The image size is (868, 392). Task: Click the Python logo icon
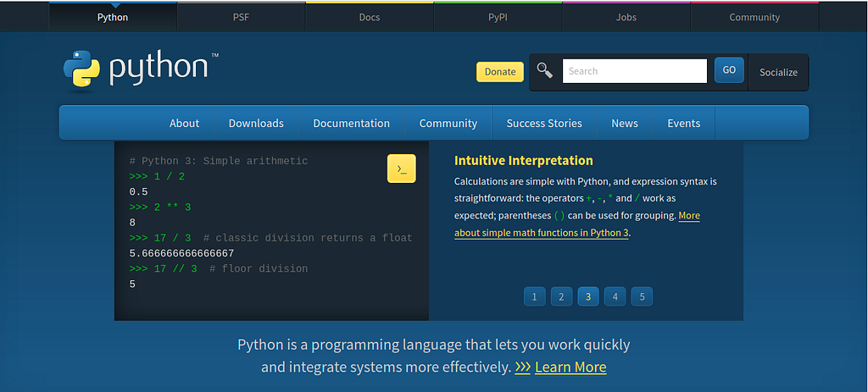point(81,70)
